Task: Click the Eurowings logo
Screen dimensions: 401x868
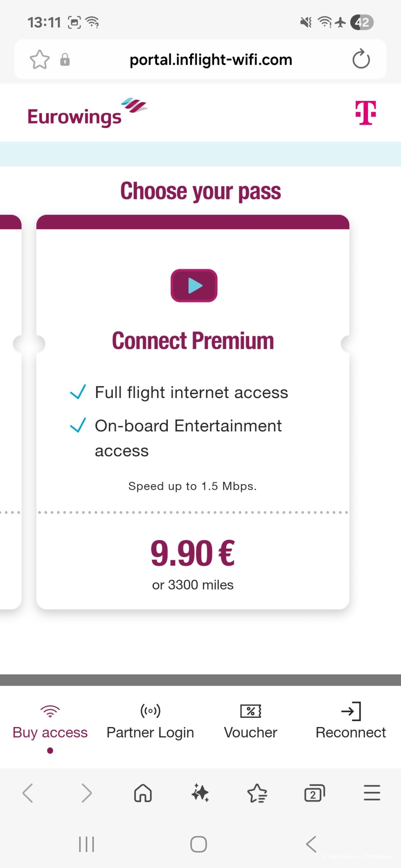Action: click(87, 113)
